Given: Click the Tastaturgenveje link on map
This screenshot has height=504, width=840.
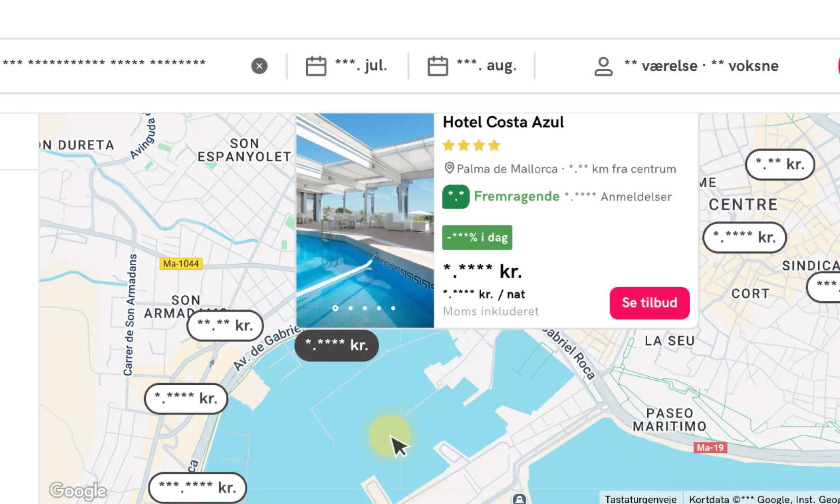Looking at the screenshot, I should 640,499.
